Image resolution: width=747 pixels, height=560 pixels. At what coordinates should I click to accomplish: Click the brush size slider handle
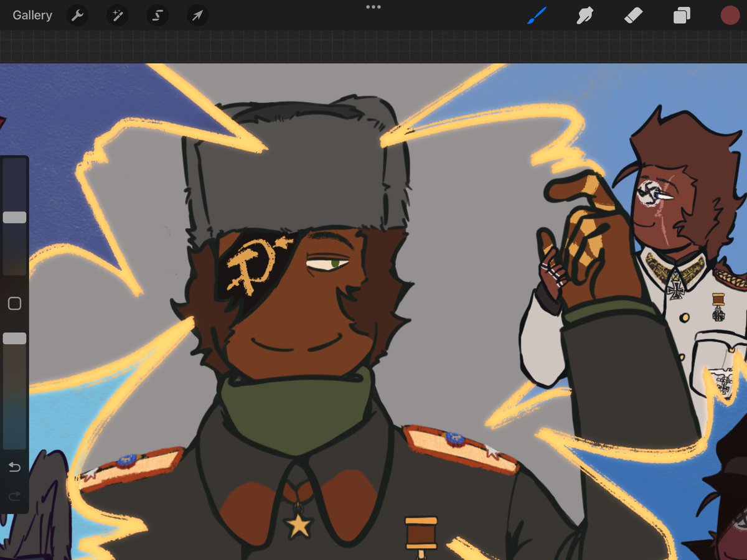tap(14, 217)
